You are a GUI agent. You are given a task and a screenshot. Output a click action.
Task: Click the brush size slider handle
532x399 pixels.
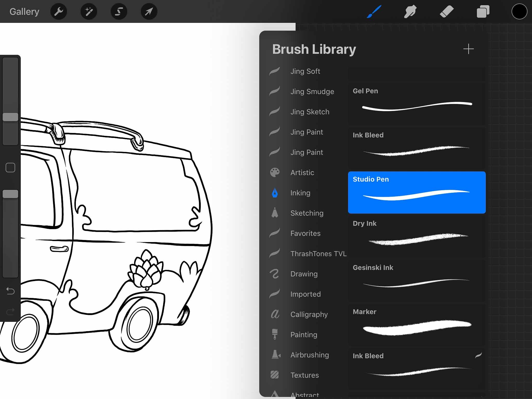click(10, 117)
